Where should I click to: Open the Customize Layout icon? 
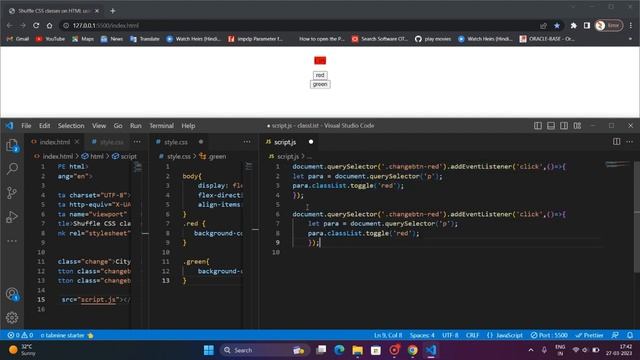pyautogui.click(x=577, y=126)
